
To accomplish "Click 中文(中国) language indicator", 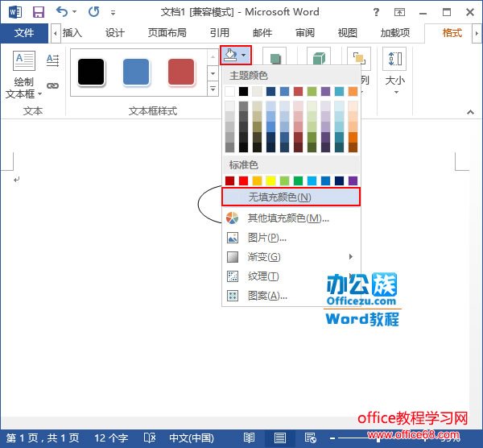I will click(192, 438).
